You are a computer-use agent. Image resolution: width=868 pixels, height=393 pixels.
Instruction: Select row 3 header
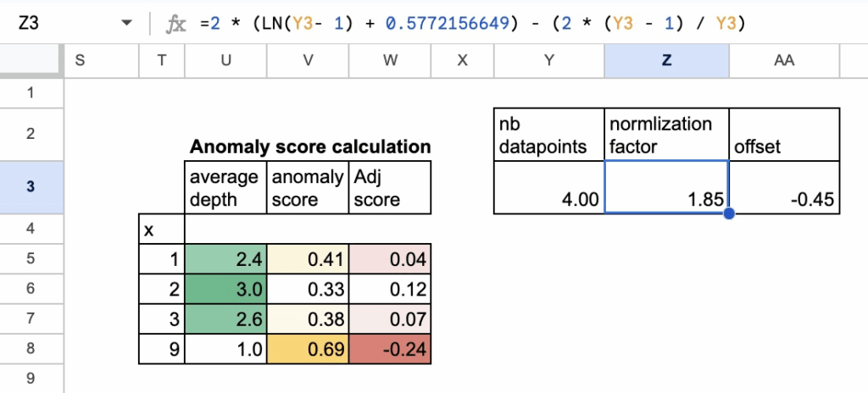tap(31, 186)
